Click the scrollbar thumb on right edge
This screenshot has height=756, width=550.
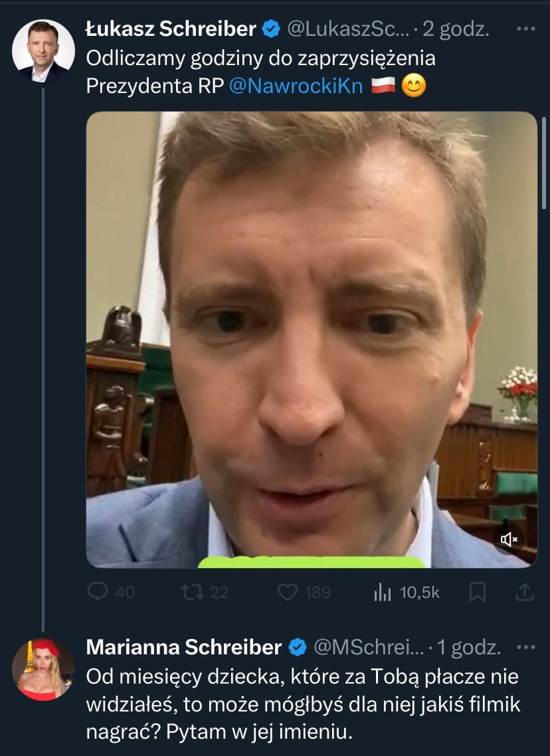pos(544,163)
